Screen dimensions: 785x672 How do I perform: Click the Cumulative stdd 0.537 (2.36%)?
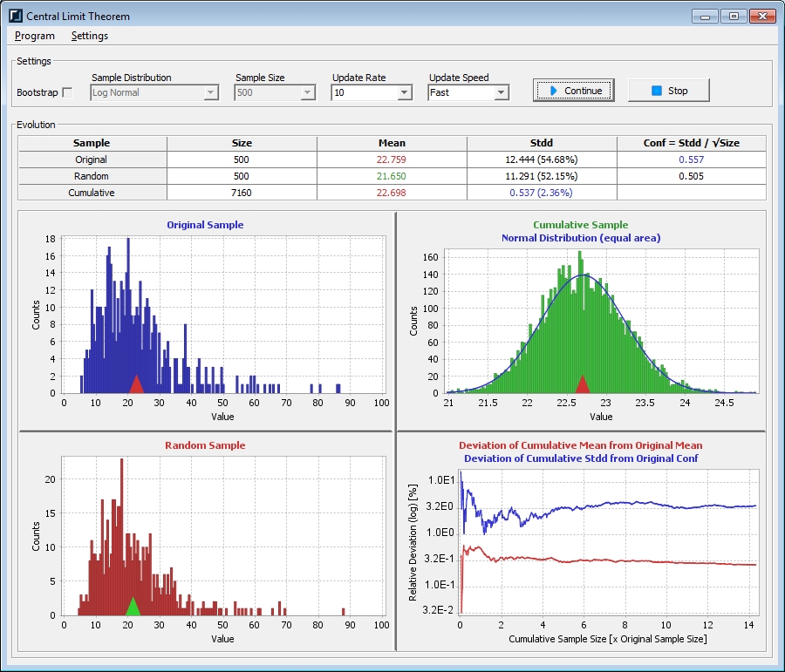(541, 193)
